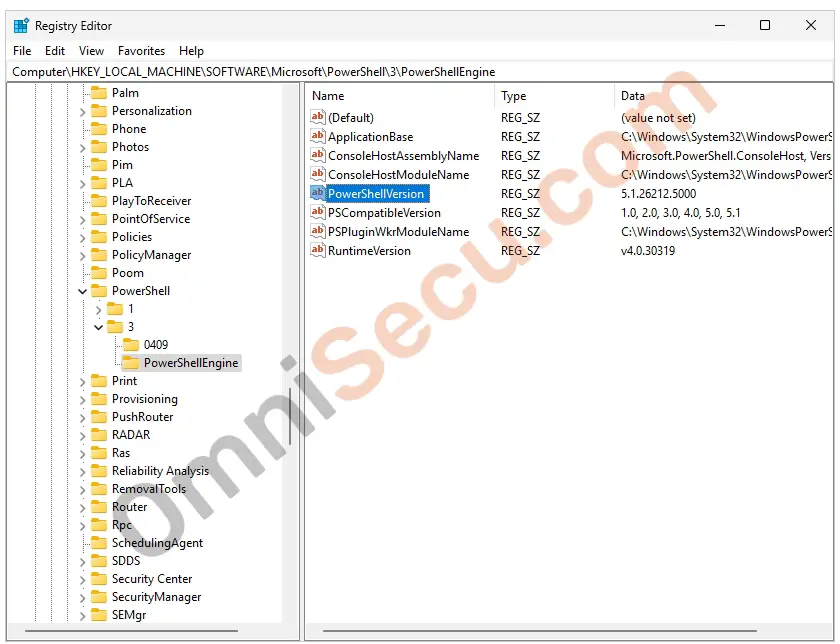This screenshot has height=644, width=840.
Task: Select the (Default) value string icon
Action: tap(318, 117)
